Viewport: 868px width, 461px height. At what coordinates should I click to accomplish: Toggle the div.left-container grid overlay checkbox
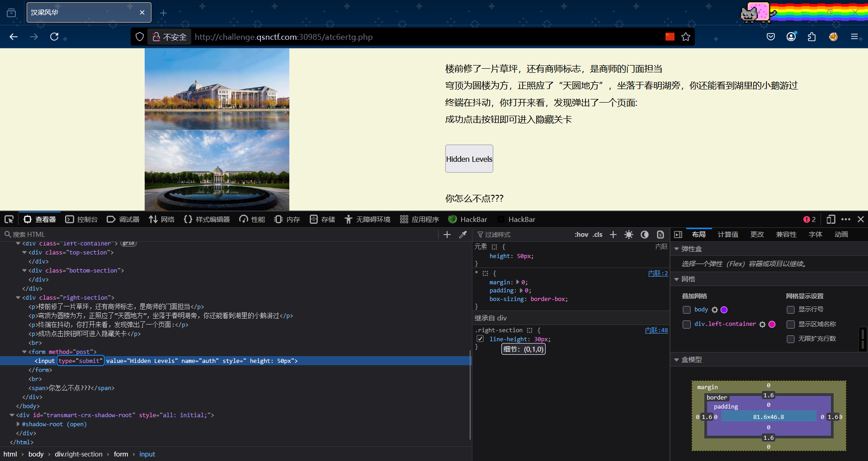coord(687,325)
